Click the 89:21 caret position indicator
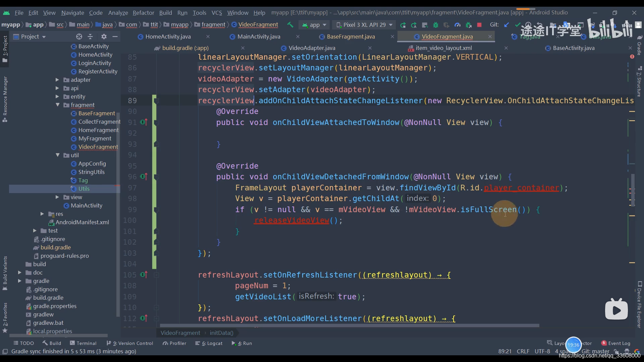This screenshot has width=644, height=362. pyautogui.click(x=505, y=351)
